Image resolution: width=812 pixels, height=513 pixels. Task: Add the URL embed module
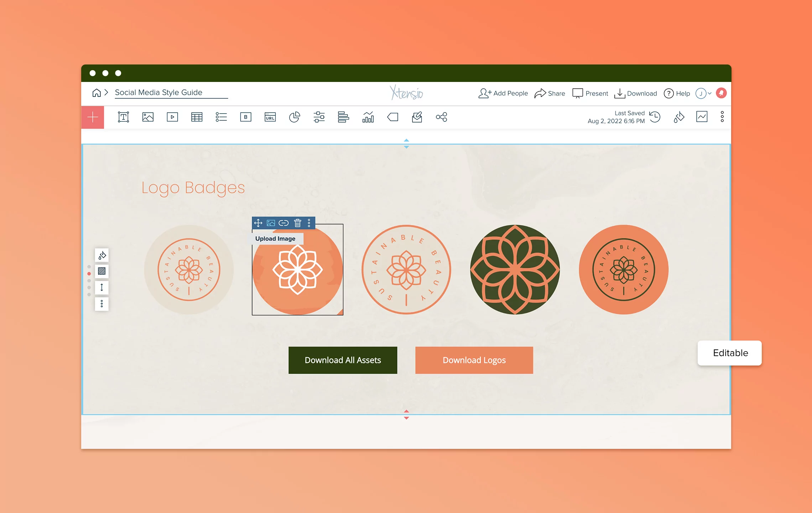point(270,117)
